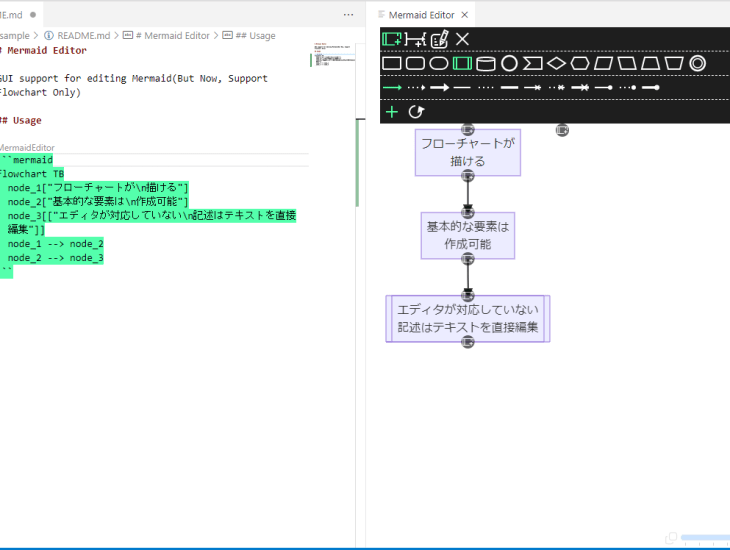Toggle the thin green arrow link style
The height and width of the screenshot is (550, 730).
click(x=392, y=88)
